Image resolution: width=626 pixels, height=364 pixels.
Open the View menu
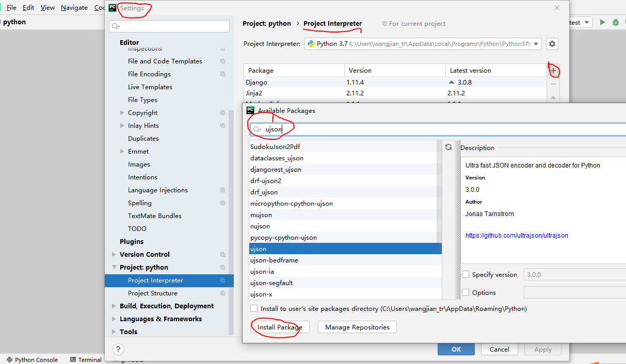[47, 8]
